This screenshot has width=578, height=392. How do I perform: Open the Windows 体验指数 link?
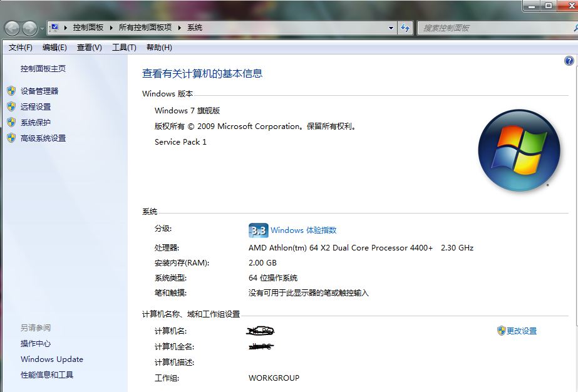(303, 230)
